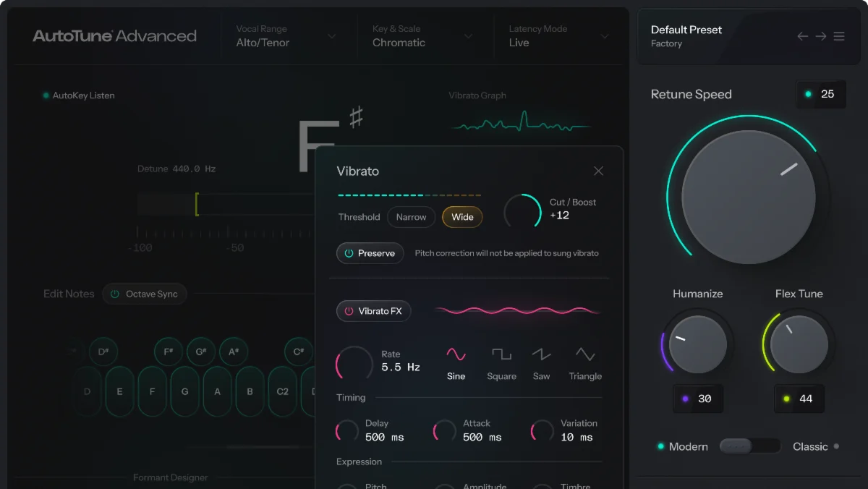Viewport: 868px width, 489px height.
Task: Click Flex Tune value field 44
Action: pyautogui.click(x=799, y=399)
